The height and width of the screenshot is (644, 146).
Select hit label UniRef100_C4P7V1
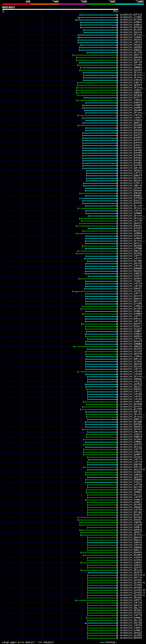click(131, 42)
